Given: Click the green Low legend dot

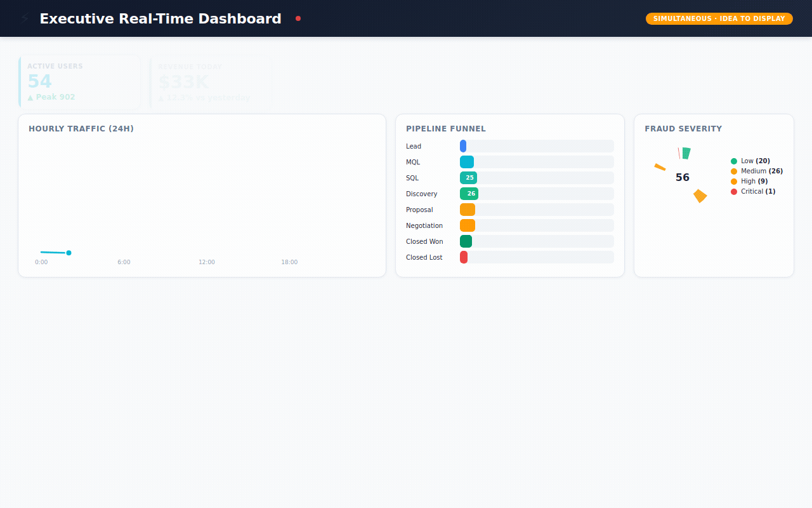Looking at the screenshot, I should [734, 161].
